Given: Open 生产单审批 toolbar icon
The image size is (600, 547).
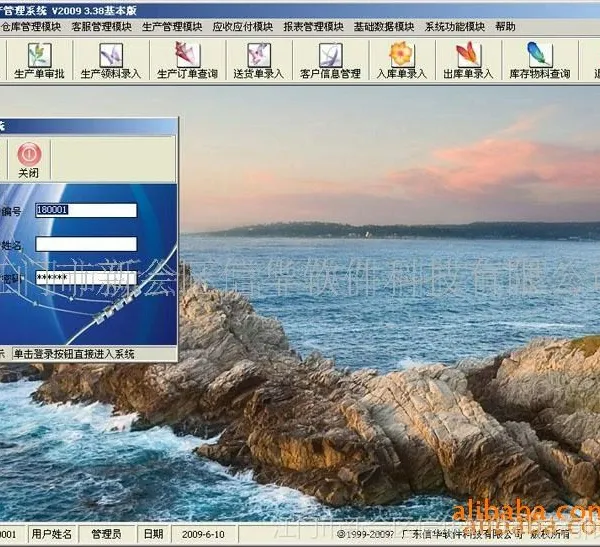Looking at the screenshot, I should pos(39,60).
